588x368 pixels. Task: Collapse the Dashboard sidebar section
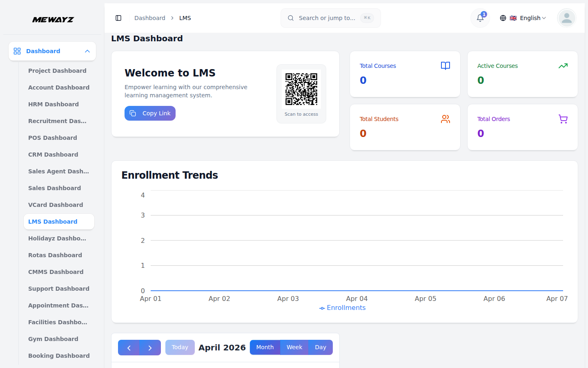(x=87, y=51)
